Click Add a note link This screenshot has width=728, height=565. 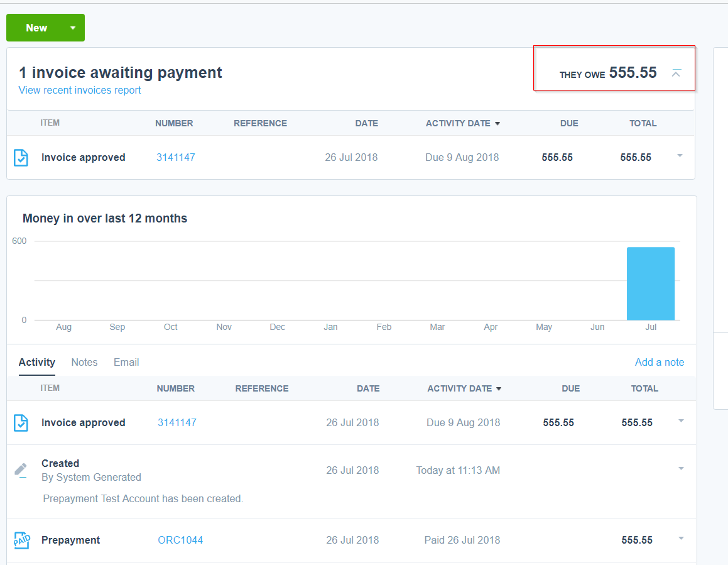pyautogui.click(x=659, y=363)
